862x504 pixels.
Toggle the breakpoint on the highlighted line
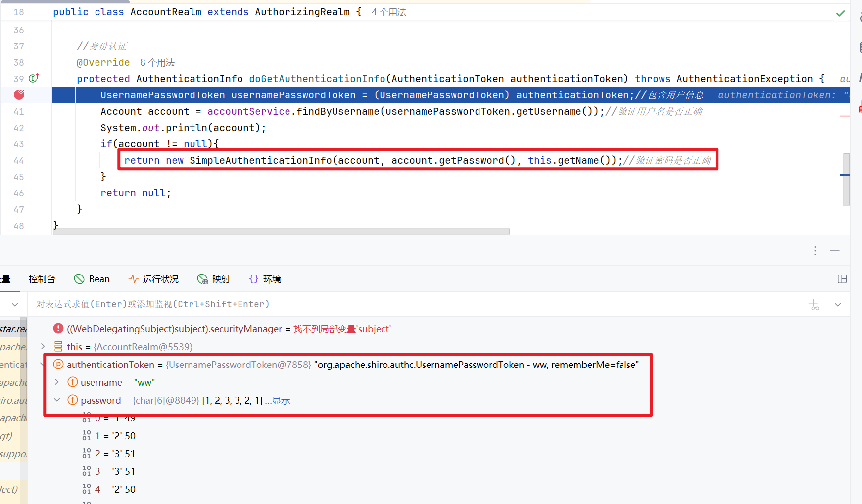(19, 94)
